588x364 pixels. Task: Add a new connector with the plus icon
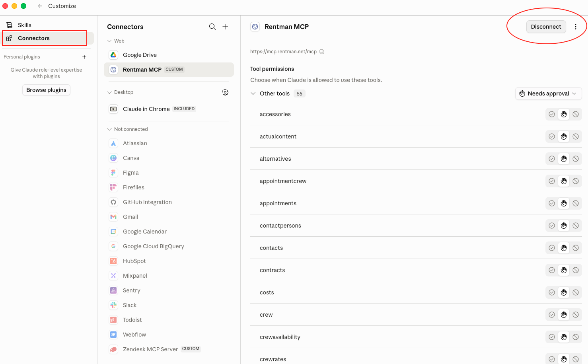pyautogui.click(x=225, y=27)
